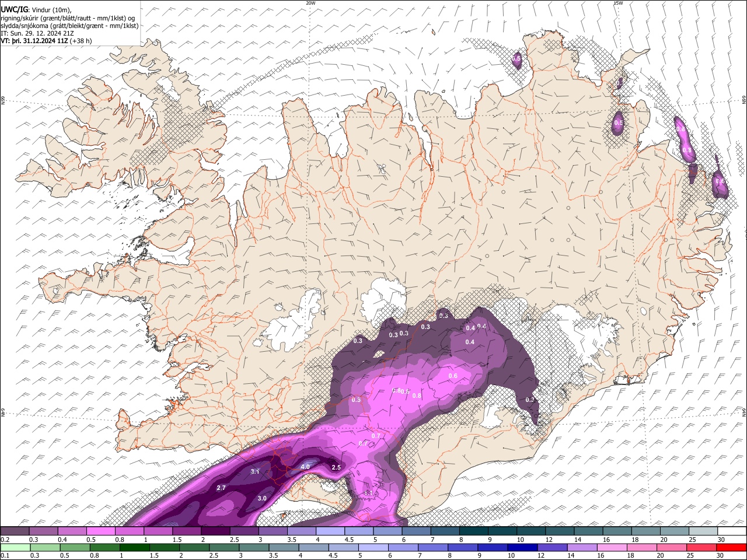The width and height of the screenshot is (747, 560).
Task: Click the 2.7 precipitation value label
Action: coord(221,488)
